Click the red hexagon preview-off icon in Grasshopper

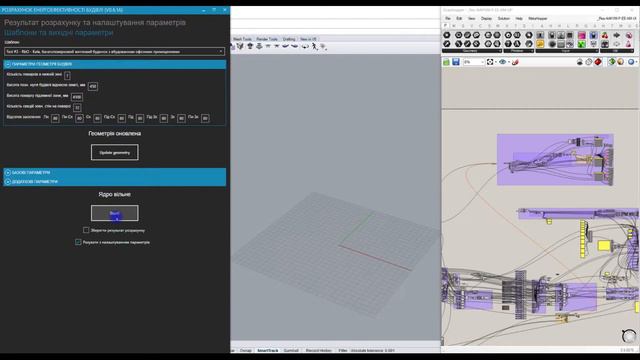coord(598,62)
